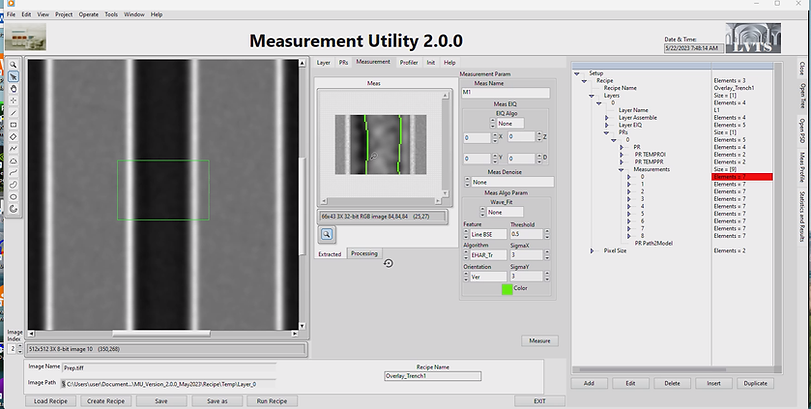This screenshot has width=811, height=409.
Task: Switch to the Profiler tab
Action: (409, 63)
